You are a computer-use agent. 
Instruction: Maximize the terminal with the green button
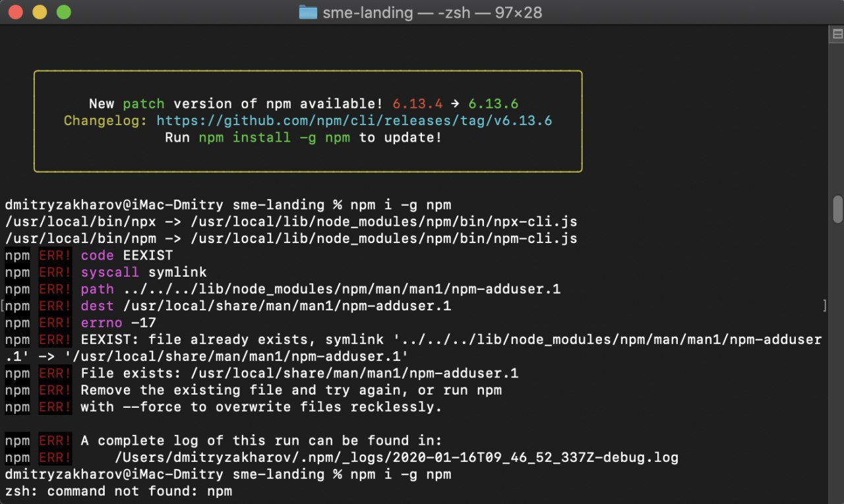pos(63,12)
